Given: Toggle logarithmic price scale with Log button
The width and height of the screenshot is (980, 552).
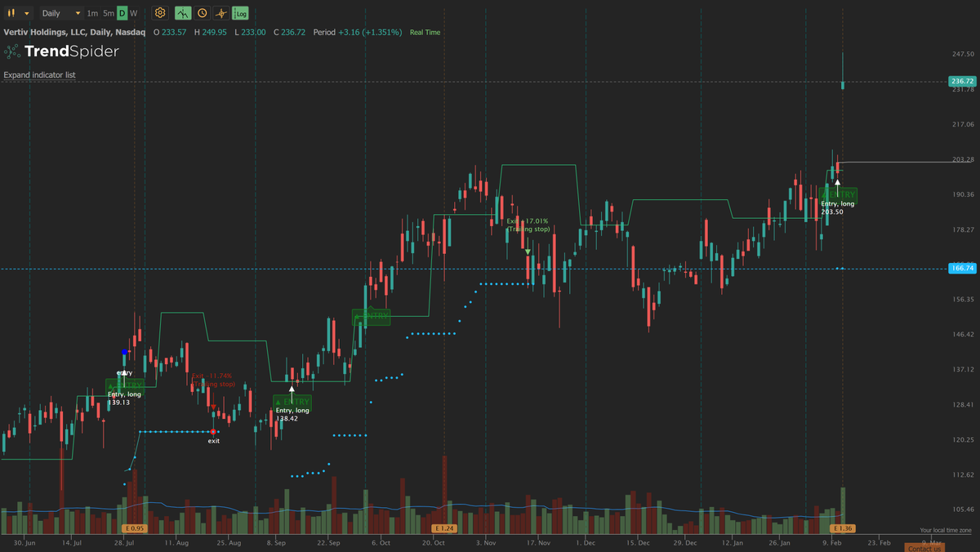Looking at the screenshot, I should (x=238, y=13).
